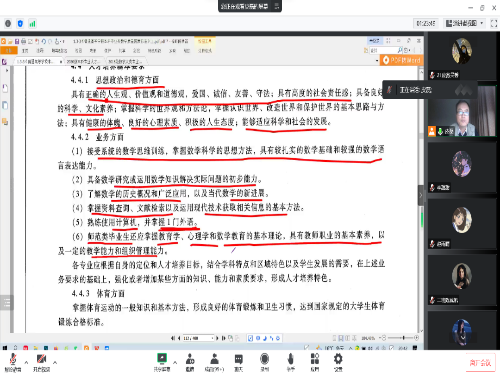Expand audio options arrow beside microphone
The height and width of the screenshot is (375, 500).
(27, 362)
